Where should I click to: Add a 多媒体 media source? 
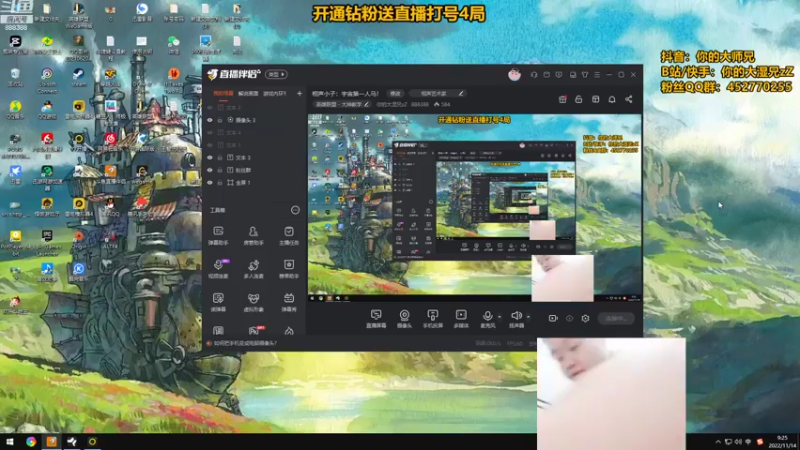pos(461,318)
